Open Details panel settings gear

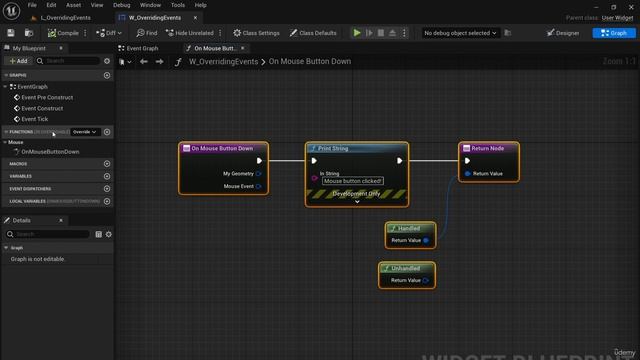pyautogui.click(x=109, y=234)
